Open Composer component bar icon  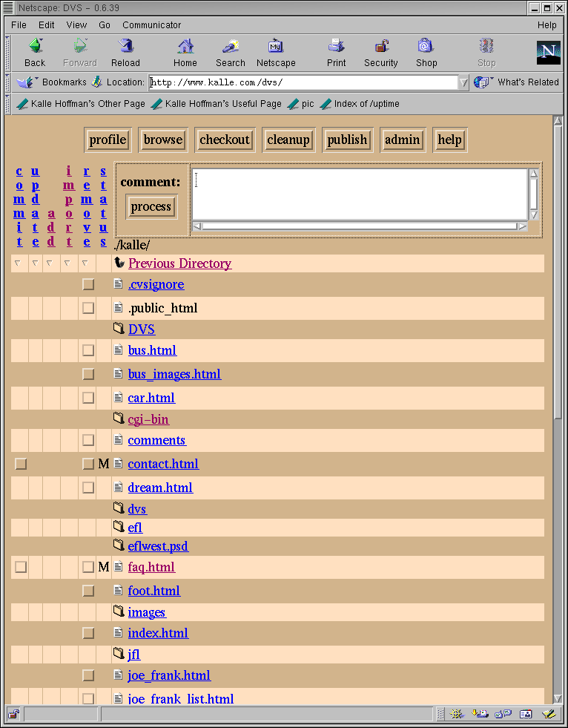[549, 714]
